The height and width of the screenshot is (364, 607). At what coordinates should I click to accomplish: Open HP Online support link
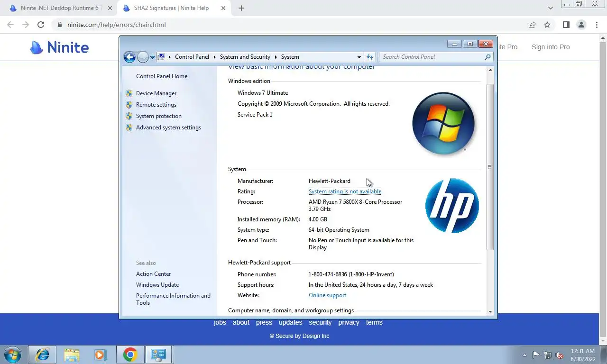[x=327, y=295]
